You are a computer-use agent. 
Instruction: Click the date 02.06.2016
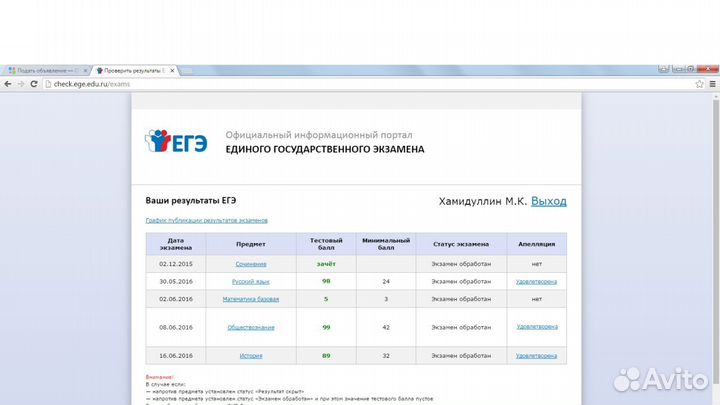pos(176,299)
